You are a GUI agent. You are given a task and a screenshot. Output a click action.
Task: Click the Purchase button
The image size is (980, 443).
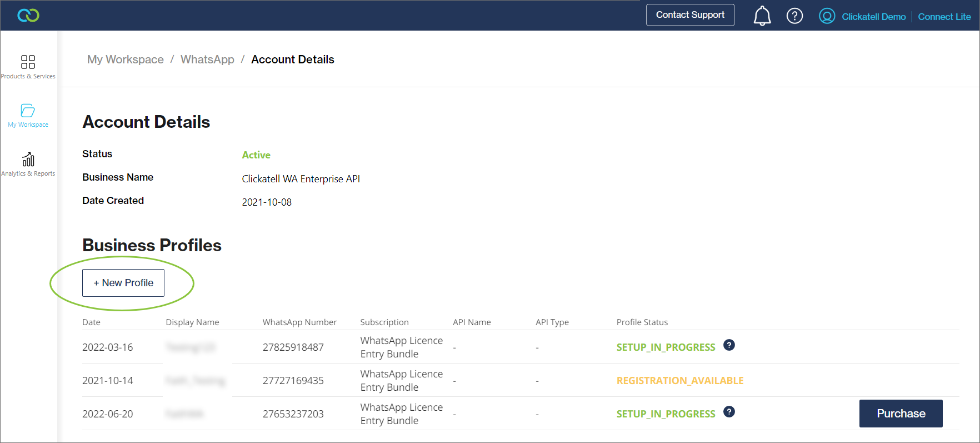[x=901, y=414]
